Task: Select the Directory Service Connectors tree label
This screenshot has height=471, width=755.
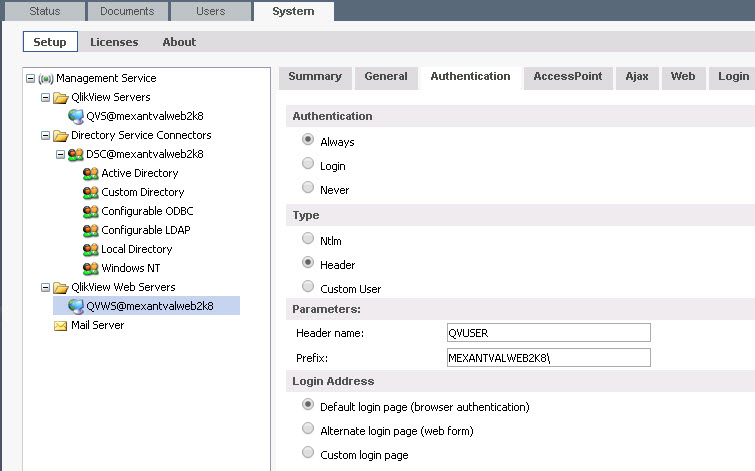Action: coord(141,135)
